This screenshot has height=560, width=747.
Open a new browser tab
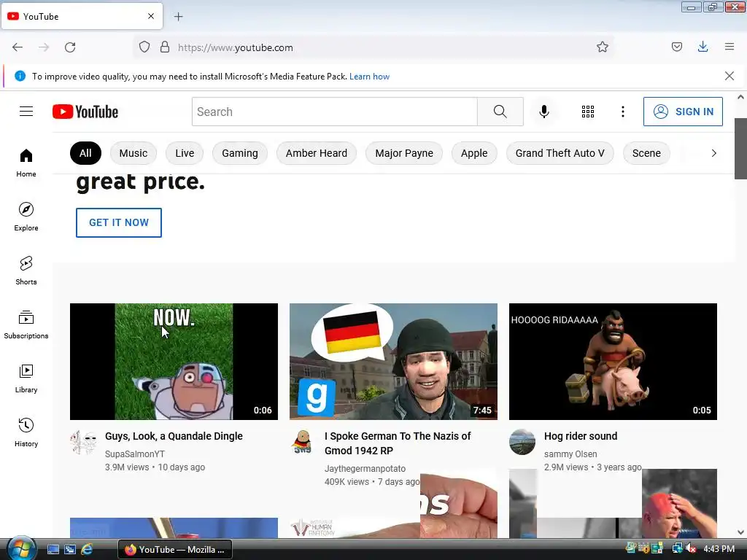pos(179,17)
